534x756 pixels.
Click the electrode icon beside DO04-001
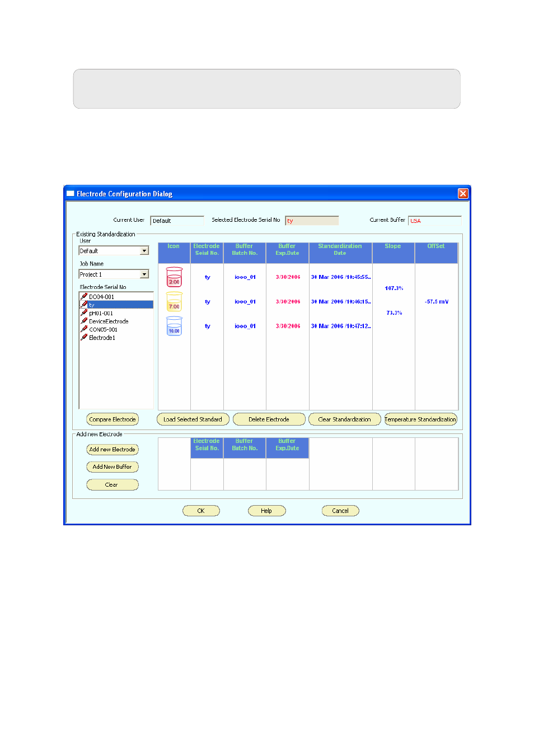click(84, 297)
